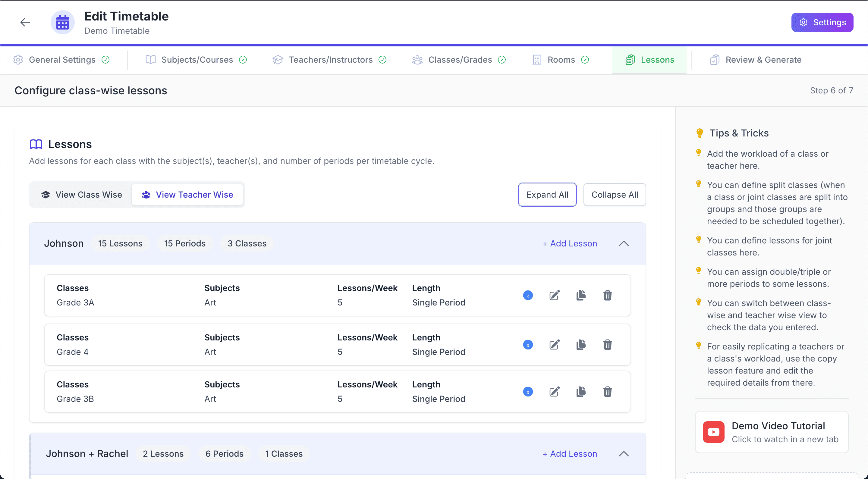Click the 'Grade 4' class cell

(72, 352)
